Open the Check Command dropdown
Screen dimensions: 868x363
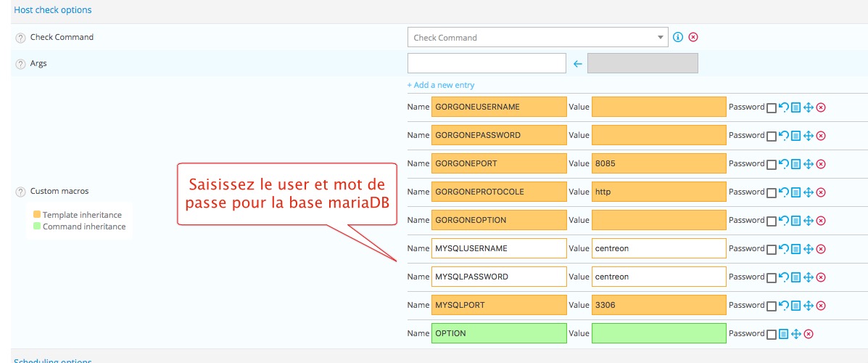pos(537,37)
